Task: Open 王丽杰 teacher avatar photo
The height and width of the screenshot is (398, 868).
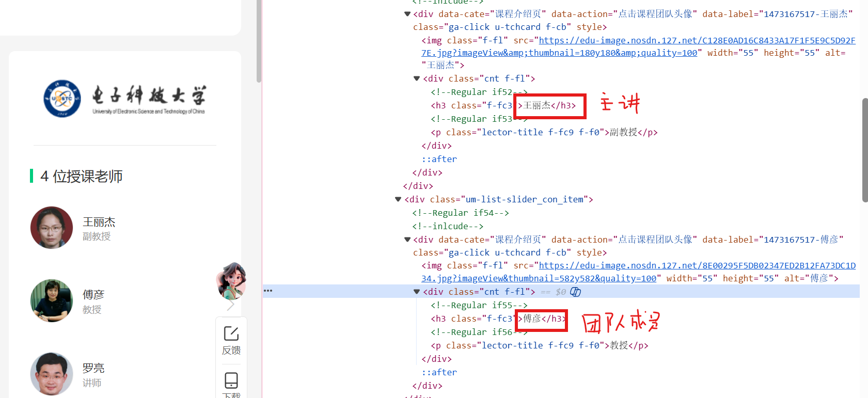Action: coord(52,228)
